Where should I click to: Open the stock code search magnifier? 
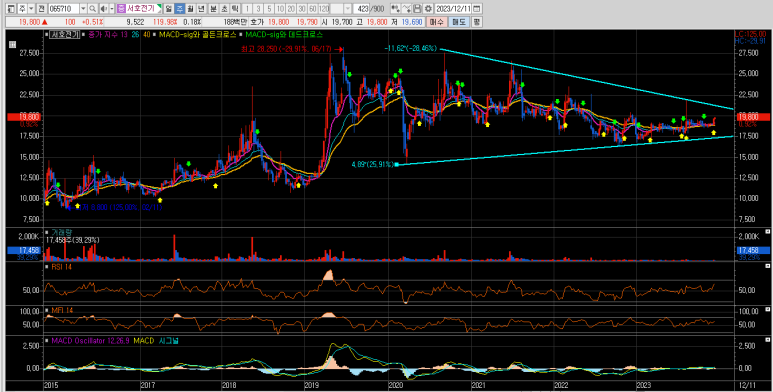click(92, 9)
